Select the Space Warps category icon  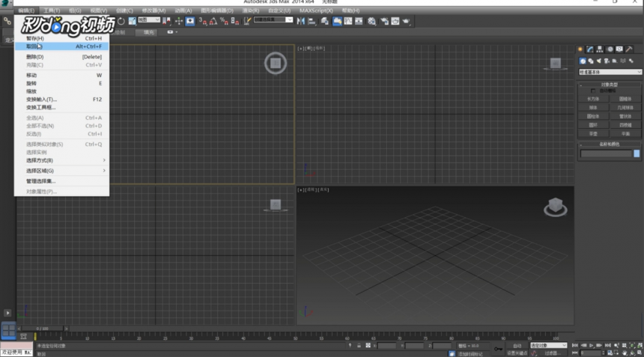point(623,61)
